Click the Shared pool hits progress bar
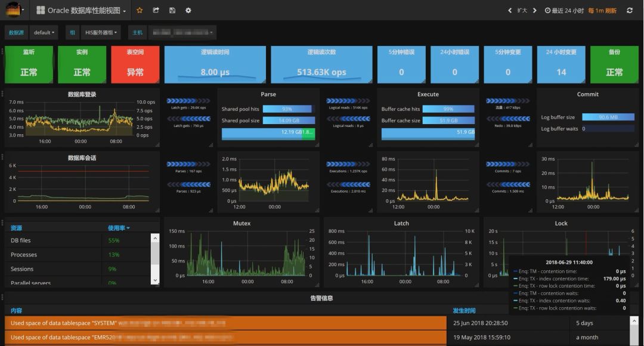This screenshot has height=346, width=644. click(287, 109)
